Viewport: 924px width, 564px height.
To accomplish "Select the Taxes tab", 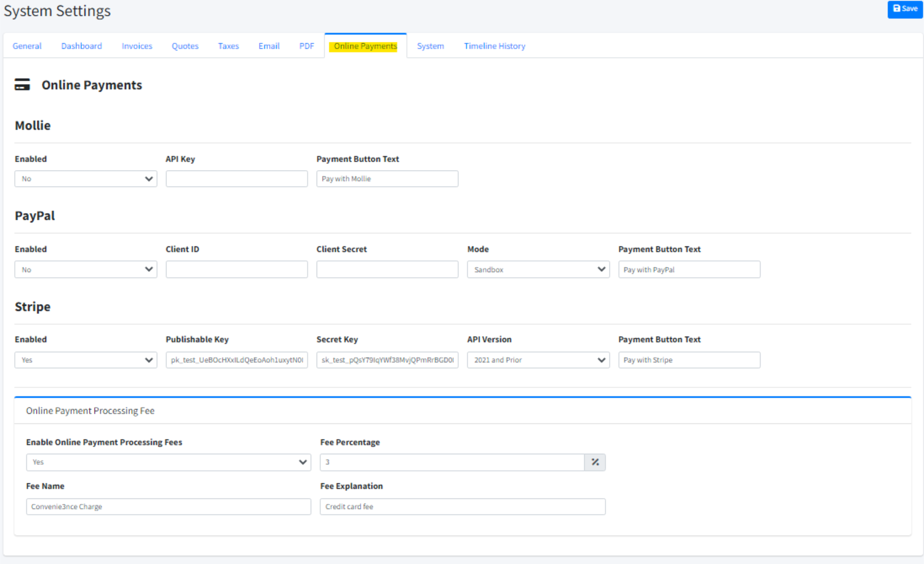I will pos(228,46).
